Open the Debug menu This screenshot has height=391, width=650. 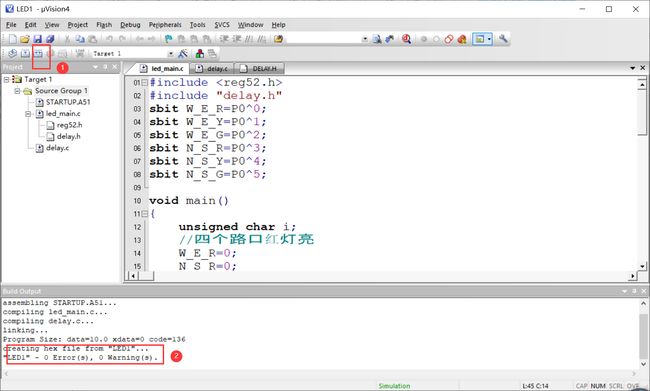[x=130, y=25]
